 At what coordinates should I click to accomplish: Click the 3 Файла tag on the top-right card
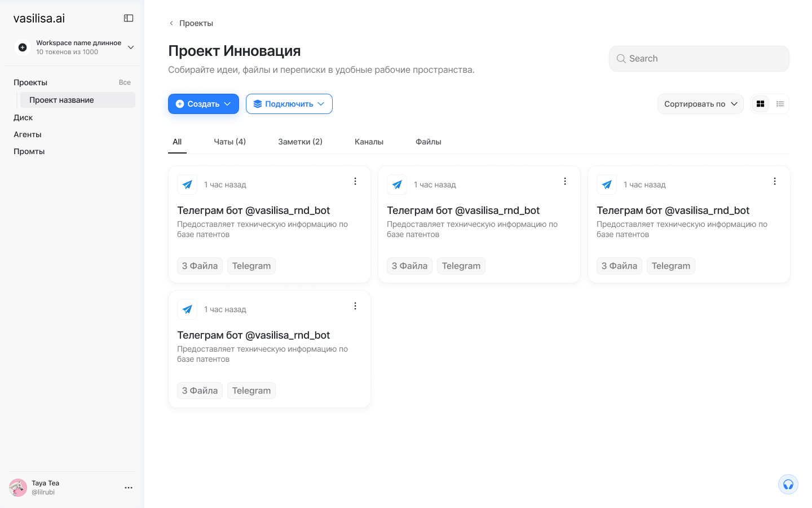click(620, 266)
